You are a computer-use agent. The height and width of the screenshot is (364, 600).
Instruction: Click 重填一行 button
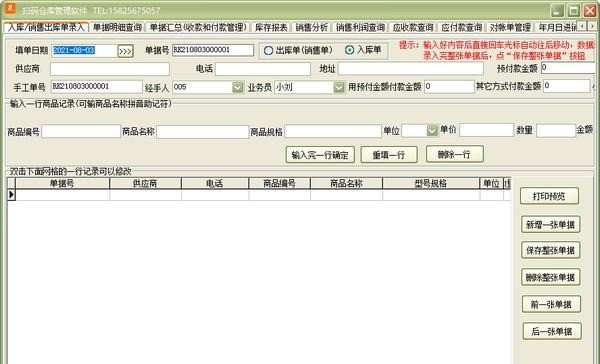(x=389, y=155)
